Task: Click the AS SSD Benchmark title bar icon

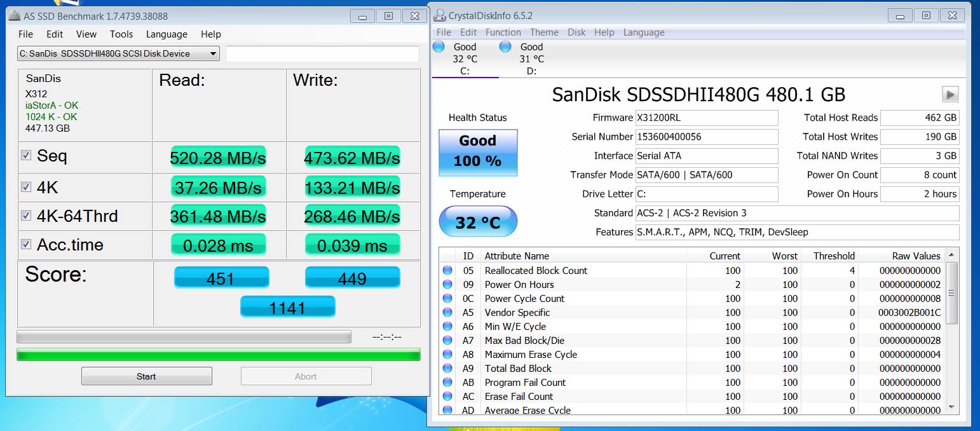Action: [14, 16]
